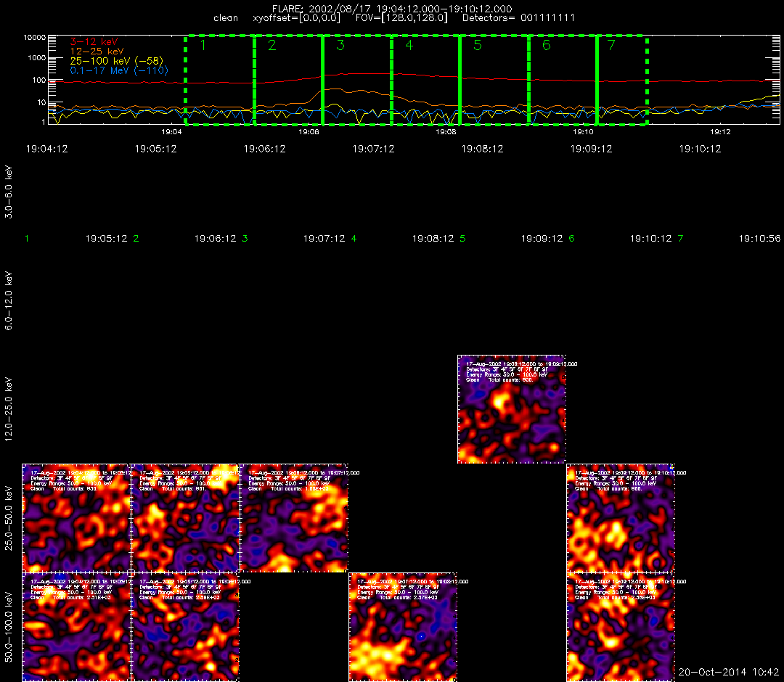Open the 25.0-50.0 keV row image for 19:09:12 interval

tap(621, 518)
